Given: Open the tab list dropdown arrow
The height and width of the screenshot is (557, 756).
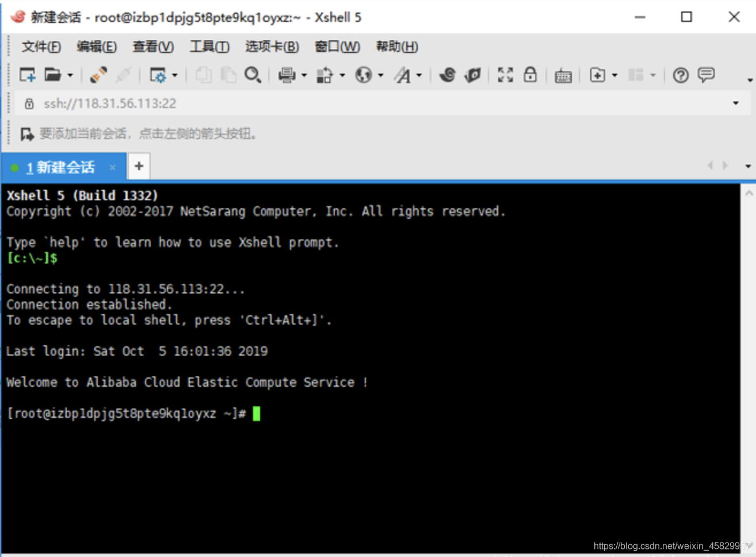Looking at the screenshot, I should [x=748, y=166].
